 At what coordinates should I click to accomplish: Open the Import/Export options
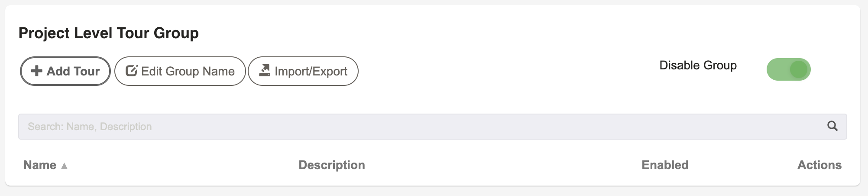pyautogui.click(x=303, y=71)
